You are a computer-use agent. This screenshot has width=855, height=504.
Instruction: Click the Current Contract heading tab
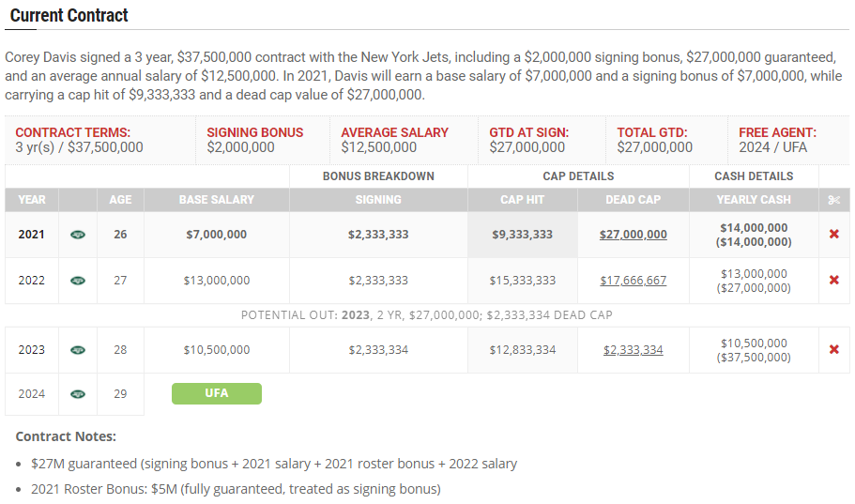pyautogui.click(x=69, y=16)
